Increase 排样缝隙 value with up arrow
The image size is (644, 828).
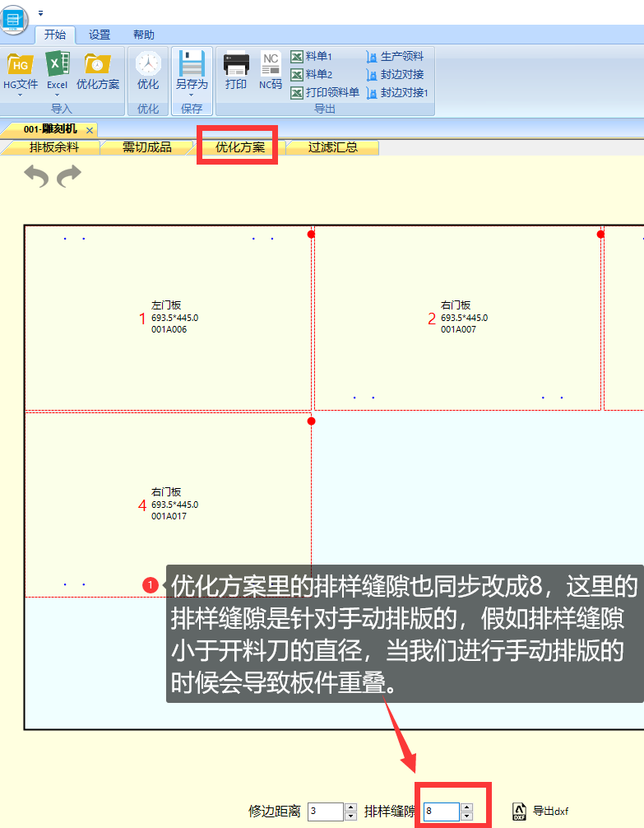466,807
